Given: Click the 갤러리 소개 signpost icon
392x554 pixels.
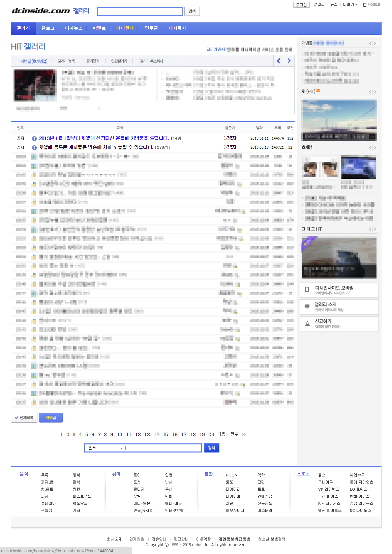Looking at the screenshot, I should pyautogui.click(x=307, y=307).
